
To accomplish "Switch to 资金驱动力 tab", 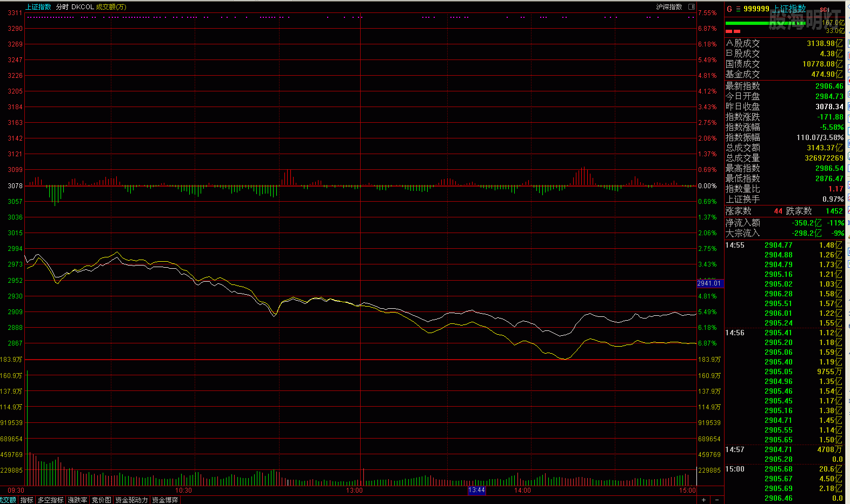I will pyautogui.click(x=131, y=500).
